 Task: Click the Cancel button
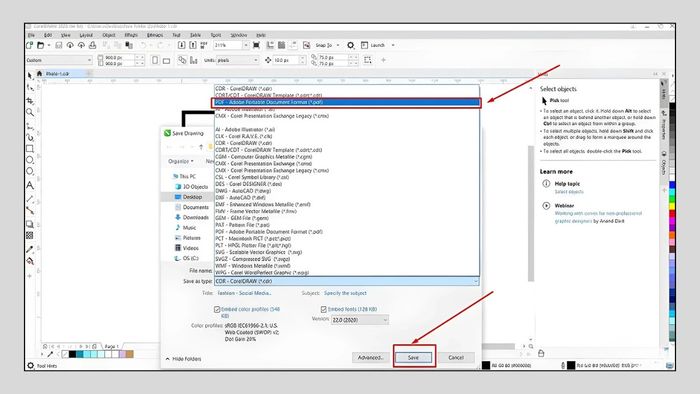pos(456,357)
